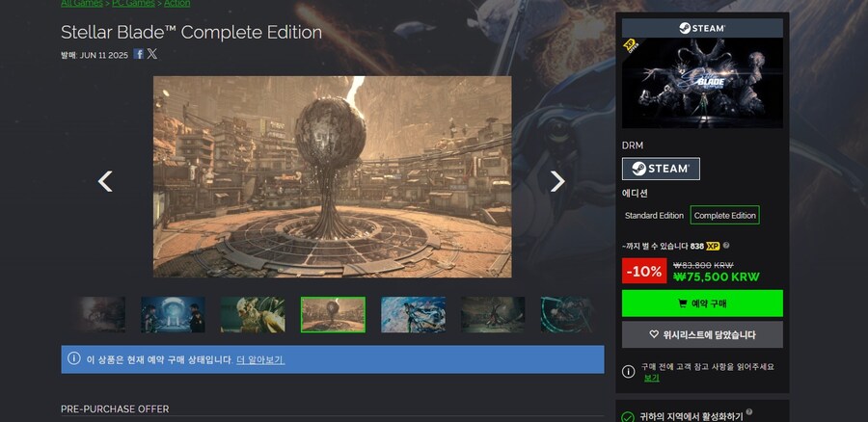Select the Standard Edition option
Viewport: 868px width, 422px height.
[654, 216]
